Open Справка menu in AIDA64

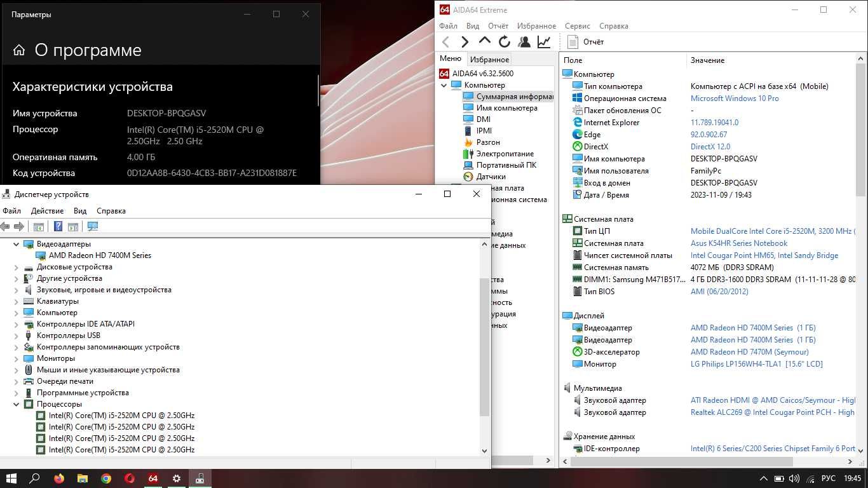pyautogui.click(x=613, y=26)
